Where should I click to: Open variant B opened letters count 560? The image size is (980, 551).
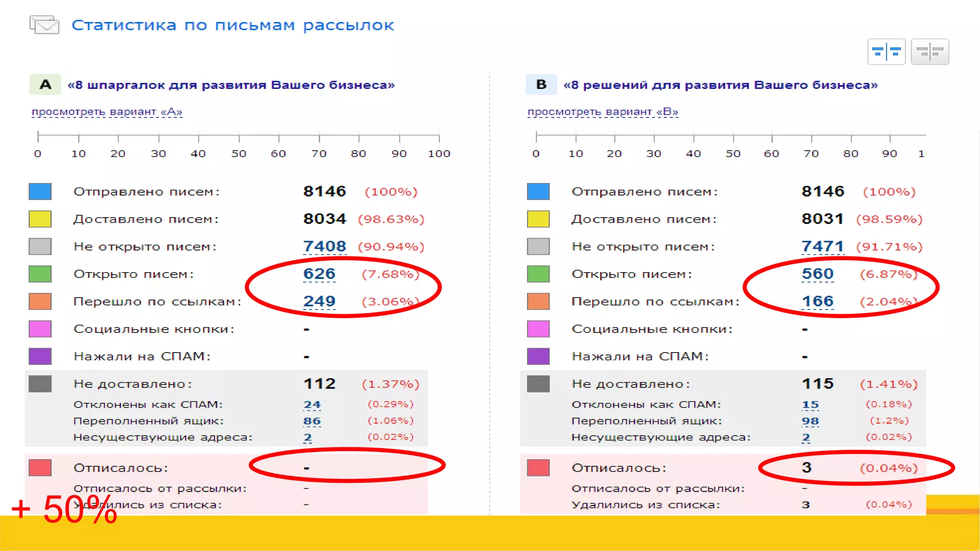click(x=817, y=274)
